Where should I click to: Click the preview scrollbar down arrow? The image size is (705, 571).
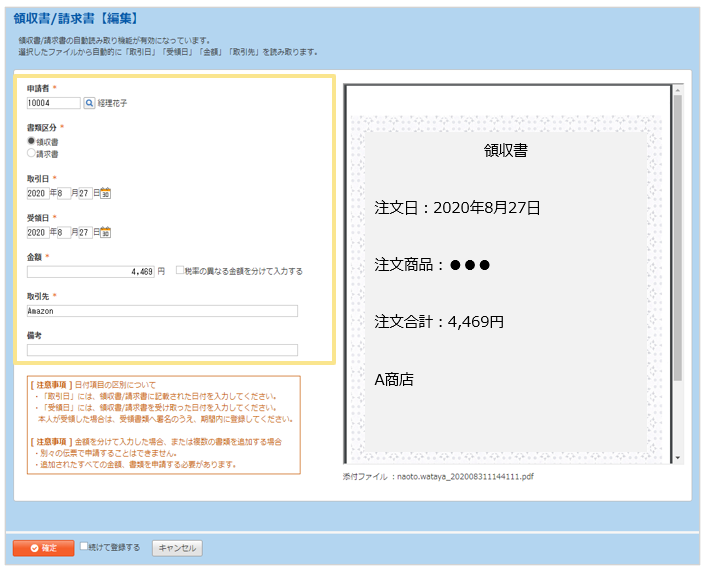[677, 457]
